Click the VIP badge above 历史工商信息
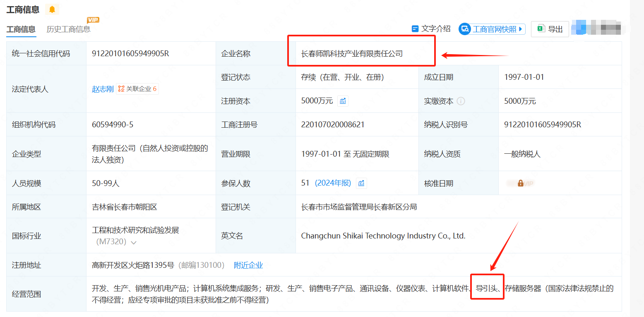Image resolution: width=644 pixels, height=317 pixels. coord(93,20)
